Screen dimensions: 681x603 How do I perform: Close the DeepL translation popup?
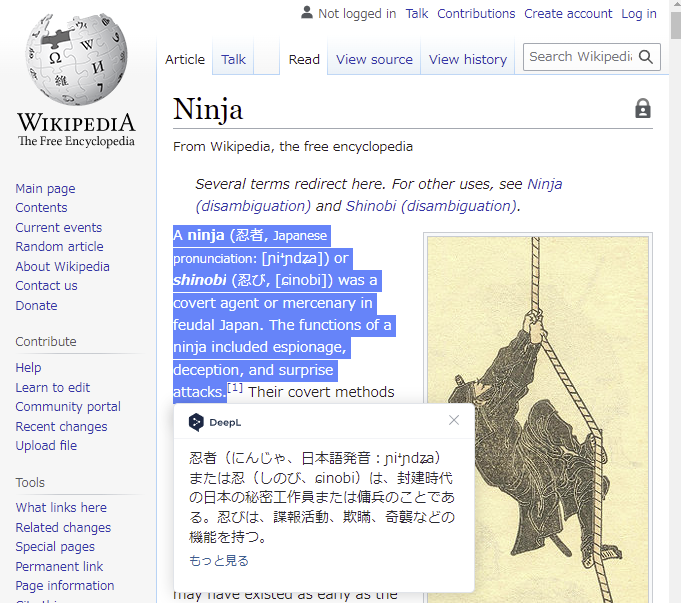coord(454,420)
